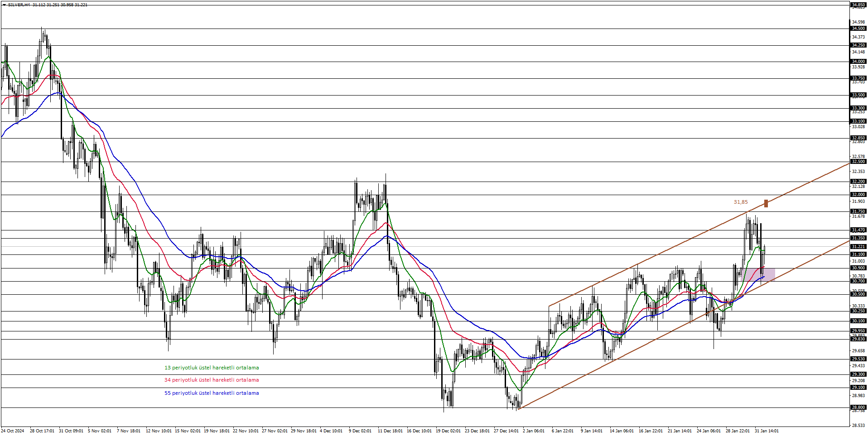Click the 29.300 horizontal line price tag

coord(858,374)
